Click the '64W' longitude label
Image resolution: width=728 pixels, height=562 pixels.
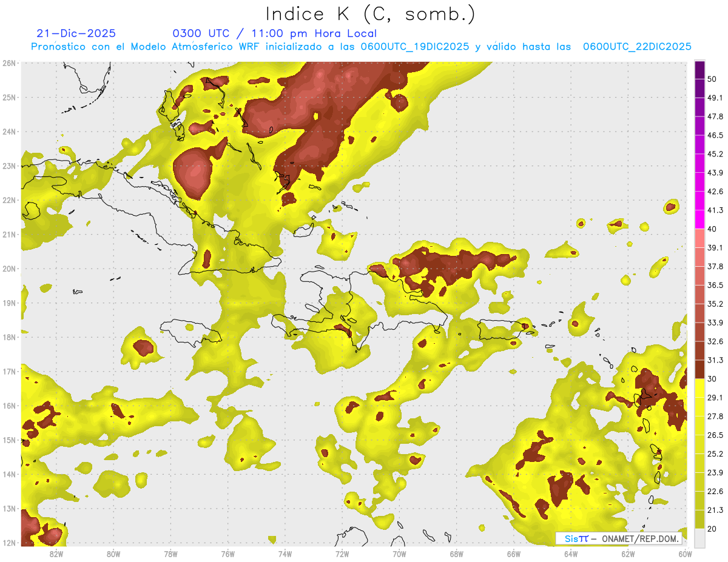click(571, 554)
